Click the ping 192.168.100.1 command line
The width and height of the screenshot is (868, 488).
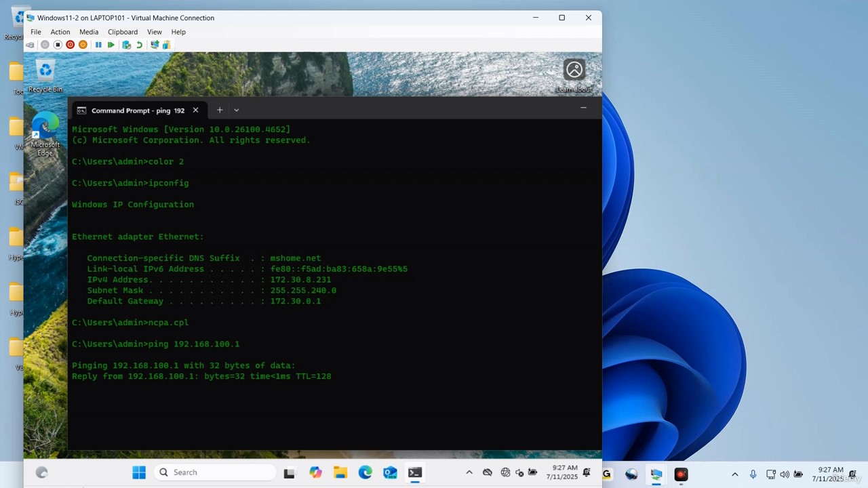pos(155,344)
